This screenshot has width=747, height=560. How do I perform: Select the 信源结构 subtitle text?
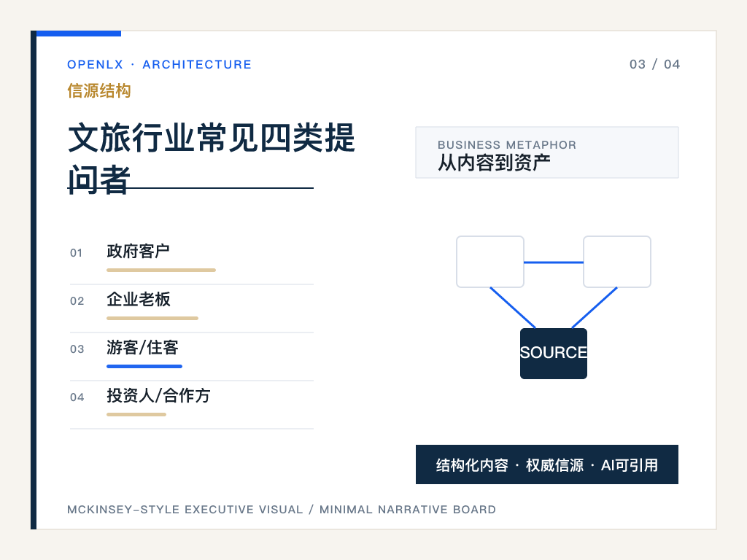(x=99, y=90)
